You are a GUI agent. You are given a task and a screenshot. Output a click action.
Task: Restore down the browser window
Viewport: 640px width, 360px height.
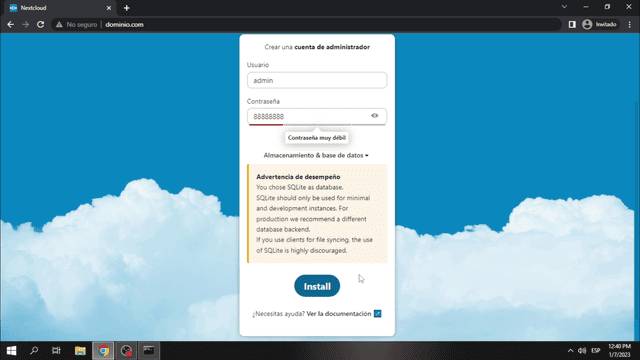point(607,7)
